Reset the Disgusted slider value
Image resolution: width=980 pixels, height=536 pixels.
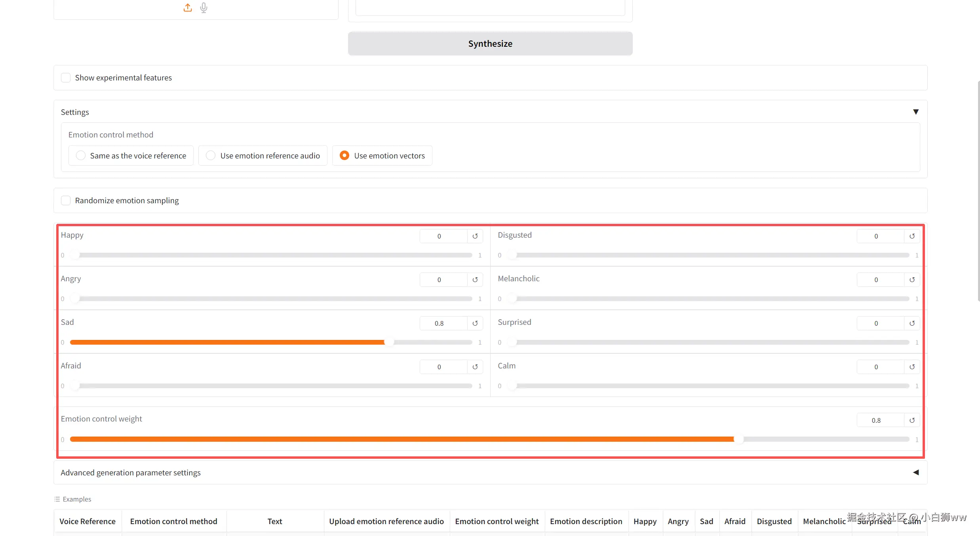point(912,236)
